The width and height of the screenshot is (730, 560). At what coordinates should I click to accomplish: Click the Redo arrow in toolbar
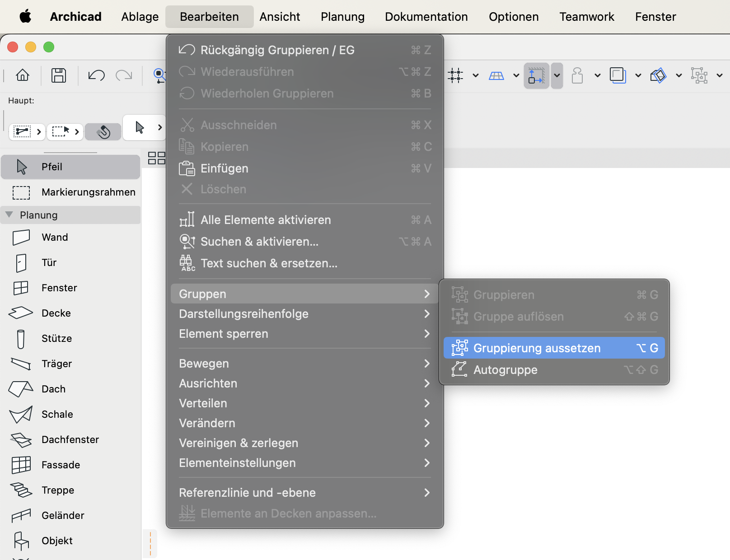(124, 75)
